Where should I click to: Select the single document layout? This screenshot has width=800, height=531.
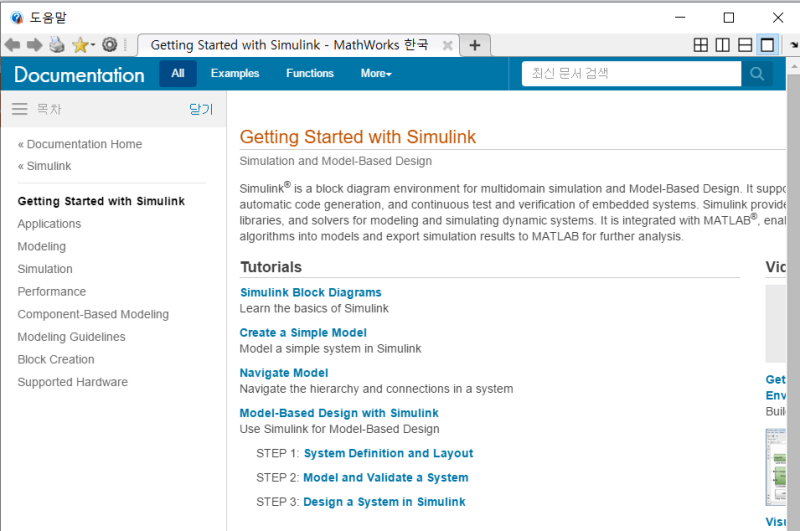tap(767, 45)
